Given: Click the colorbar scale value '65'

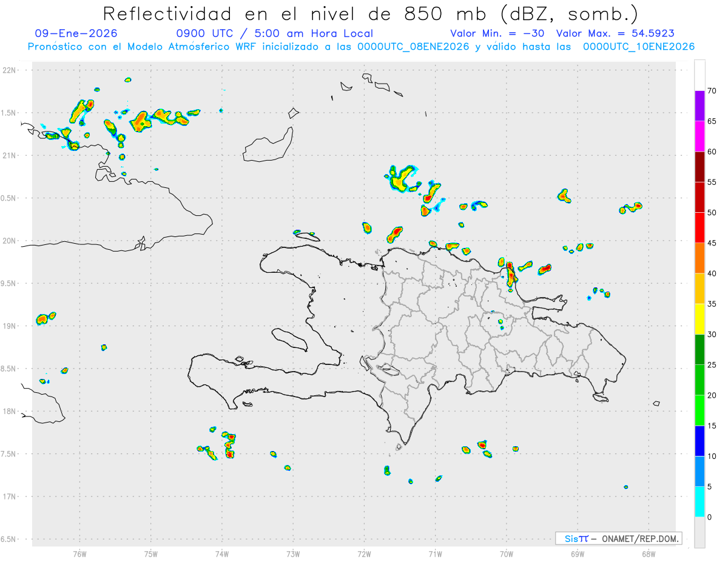Looking at the screenshot, I should click(x=712, y=121).
